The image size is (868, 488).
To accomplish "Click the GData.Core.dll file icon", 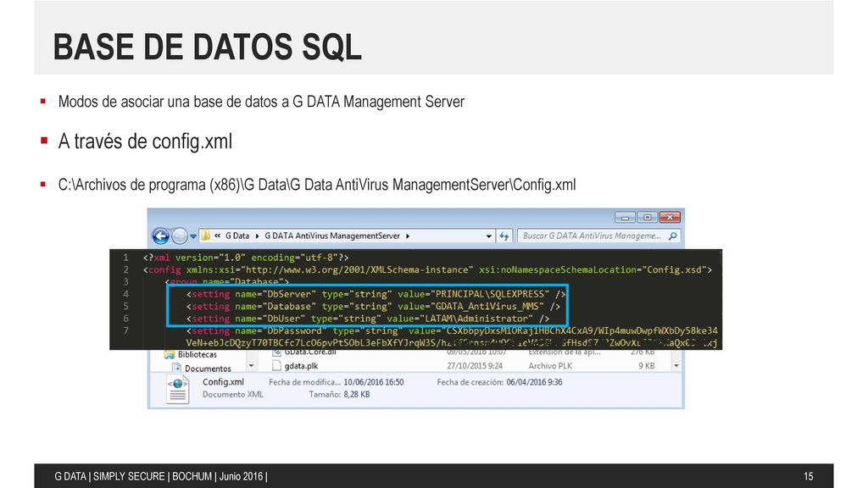I will click(x=277, y=352).
